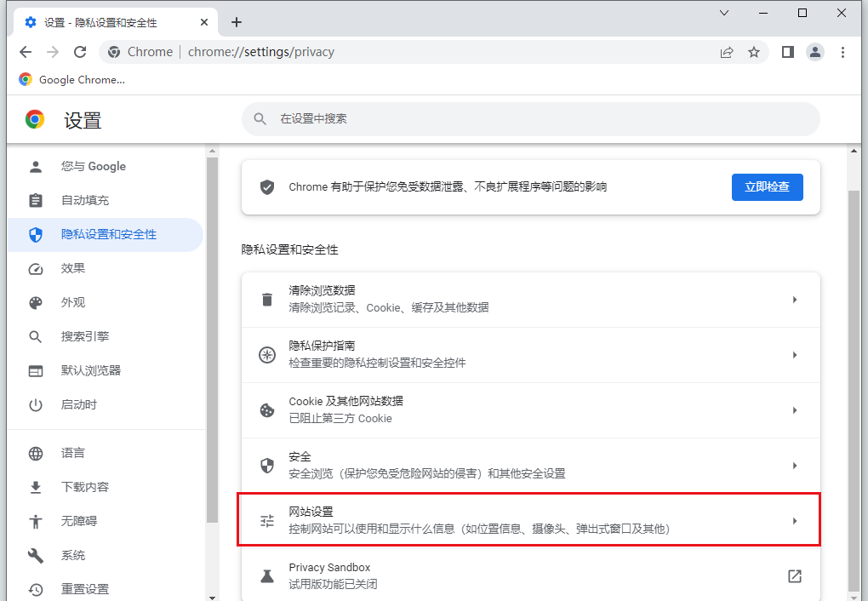This screenshot has width=868, height=601.
Task: Open the share page icon
Action: (727, 52)
